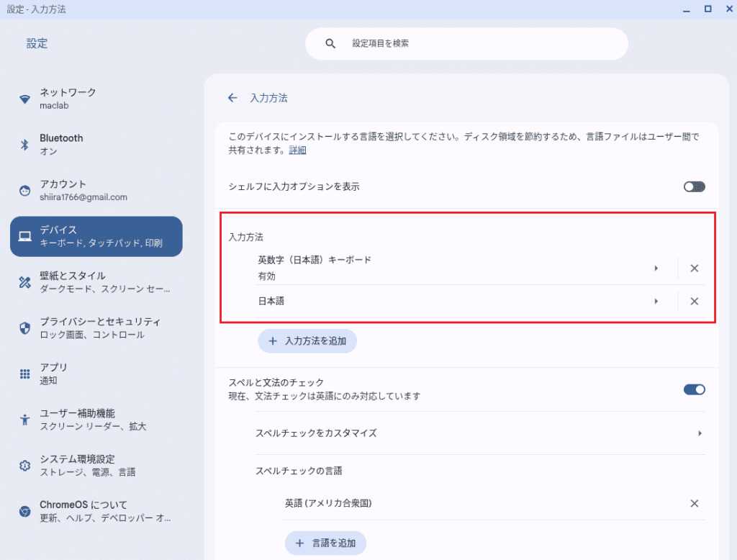Click the search magnifier icon
737x560 pixels.
pos(330,44)
